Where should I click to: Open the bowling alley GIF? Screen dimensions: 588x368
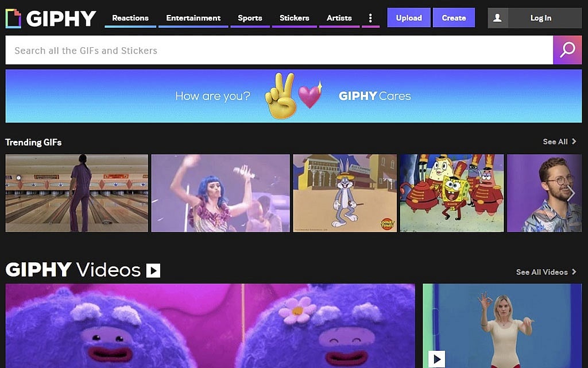point(77,193)
